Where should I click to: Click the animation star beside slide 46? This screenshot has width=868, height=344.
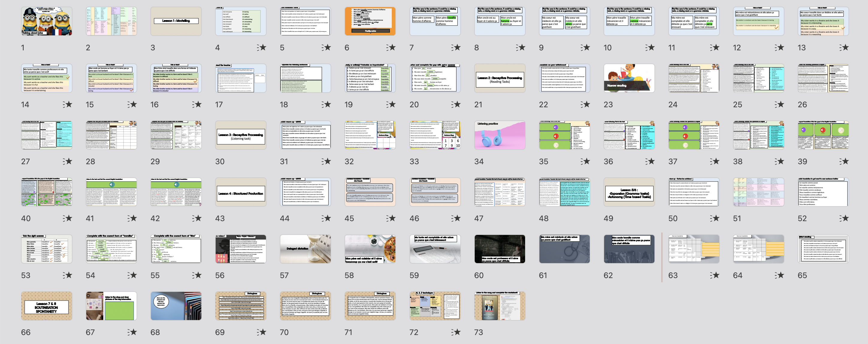[456, 218]
